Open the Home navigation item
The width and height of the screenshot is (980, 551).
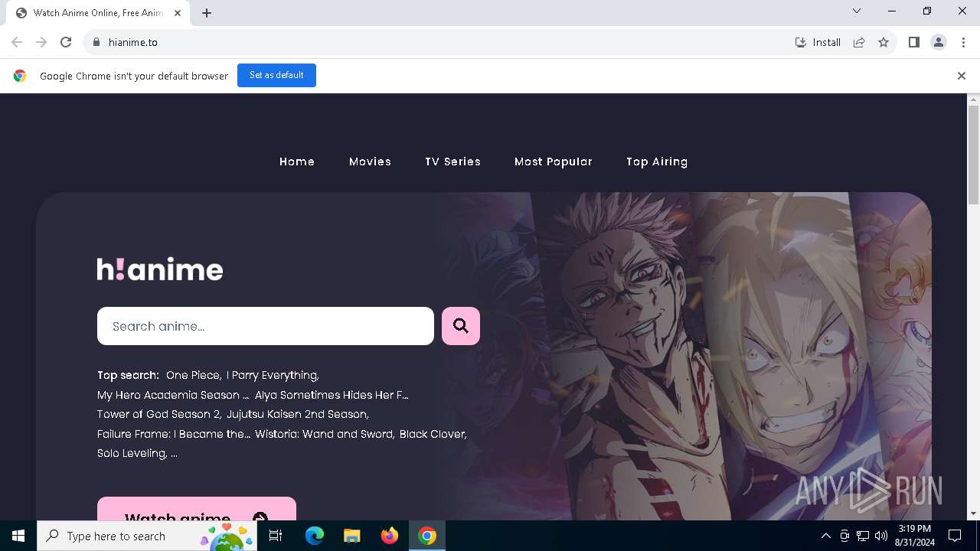[x=297, y=161]
